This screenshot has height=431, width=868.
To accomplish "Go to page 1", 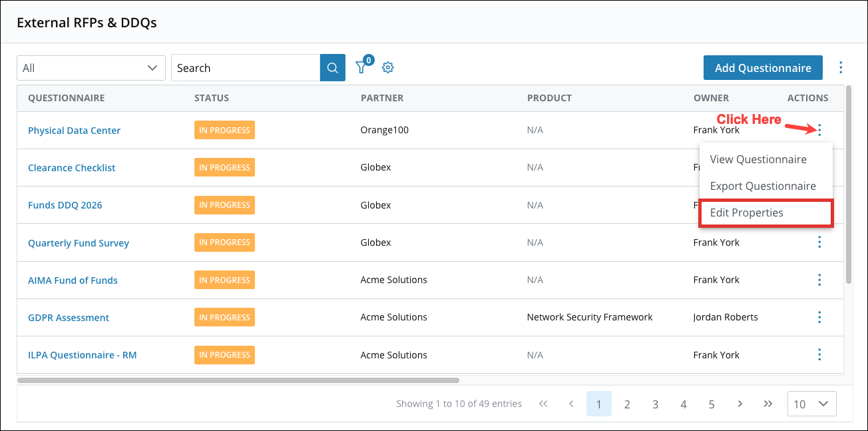I will click(x=599, y=404).
